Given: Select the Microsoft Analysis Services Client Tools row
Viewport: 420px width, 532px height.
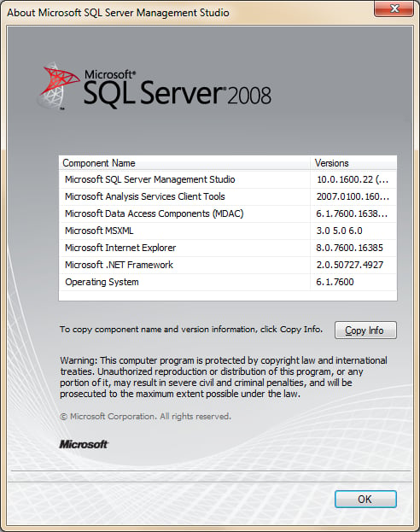Looking at the screenshot, I should click(x=228, y=196).
